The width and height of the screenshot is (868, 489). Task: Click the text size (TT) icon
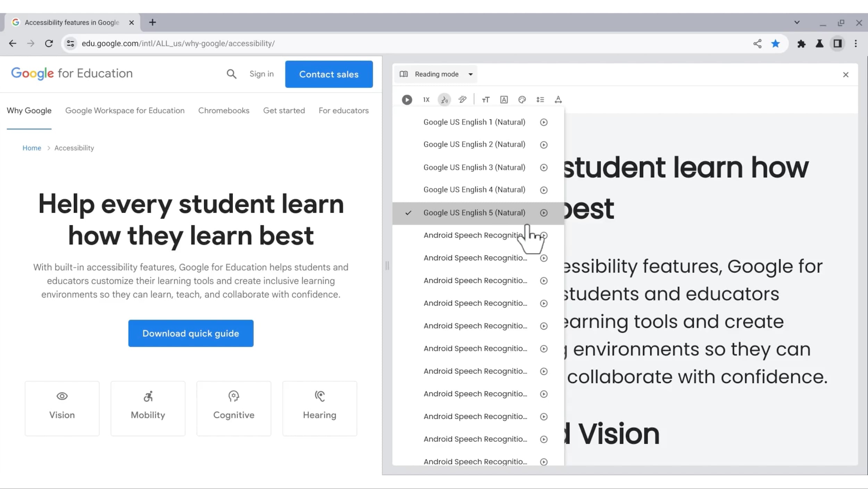coord(486,100)
